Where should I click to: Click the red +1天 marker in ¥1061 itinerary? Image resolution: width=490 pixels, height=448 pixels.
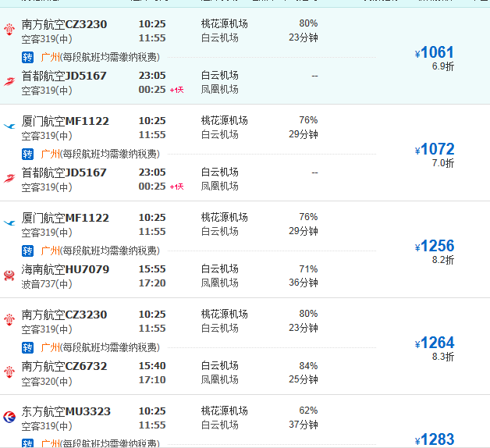176,90
